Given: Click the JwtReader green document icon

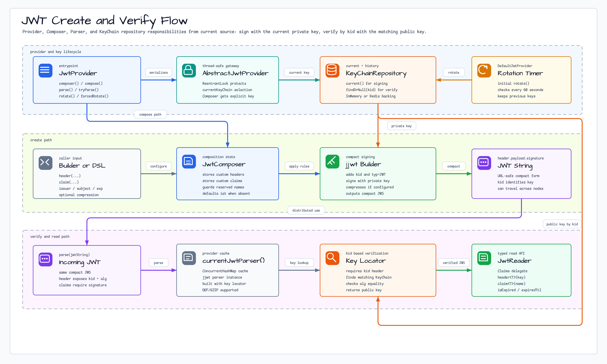Looking at the screenshot, I should pyautogui.click(x=484, y=258).
